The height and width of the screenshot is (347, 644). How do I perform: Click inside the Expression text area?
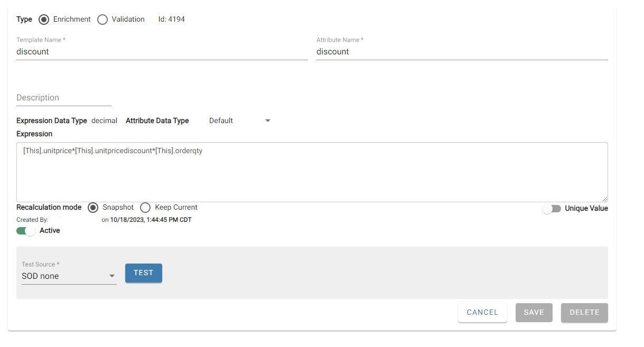point(312,172)
